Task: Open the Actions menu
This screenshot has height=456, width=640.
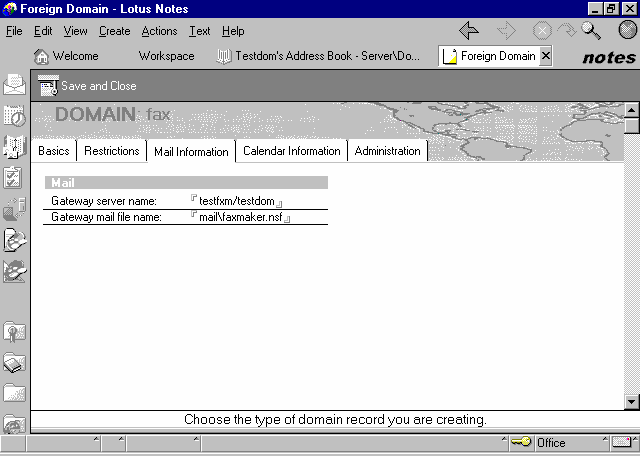Action: [x=160, y=31]
